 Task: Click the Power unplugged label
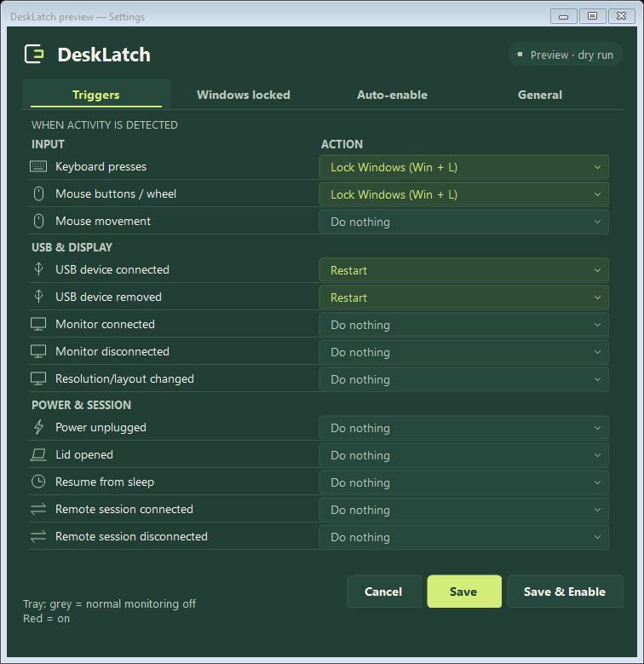coord(101,427)
